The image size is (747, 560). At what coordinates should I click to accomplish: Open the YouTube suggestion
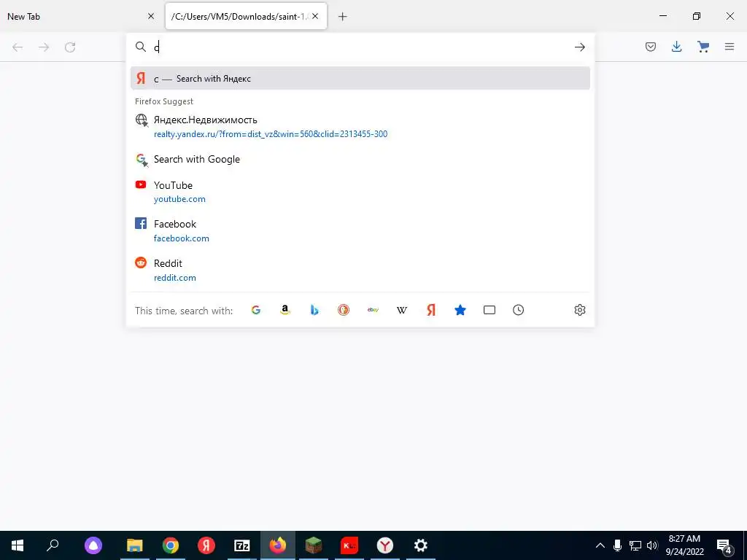[x=360, y=192]
